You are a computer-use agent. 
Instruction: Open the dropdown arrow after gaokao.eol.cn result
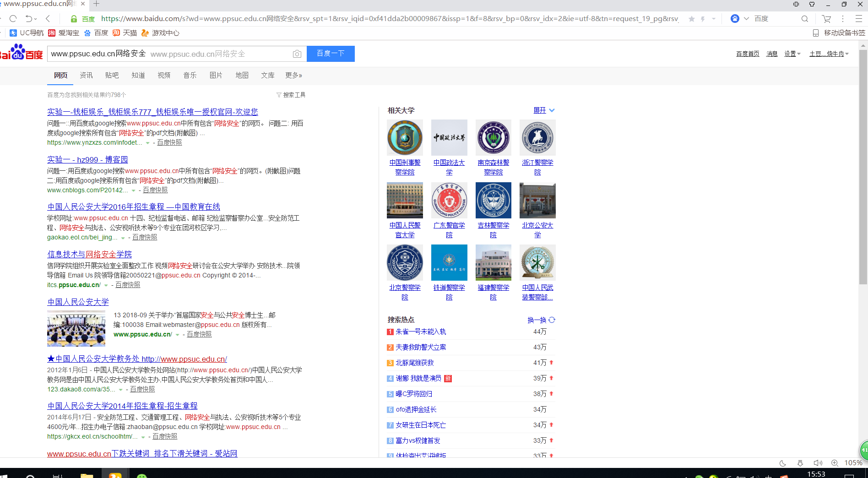123,238
